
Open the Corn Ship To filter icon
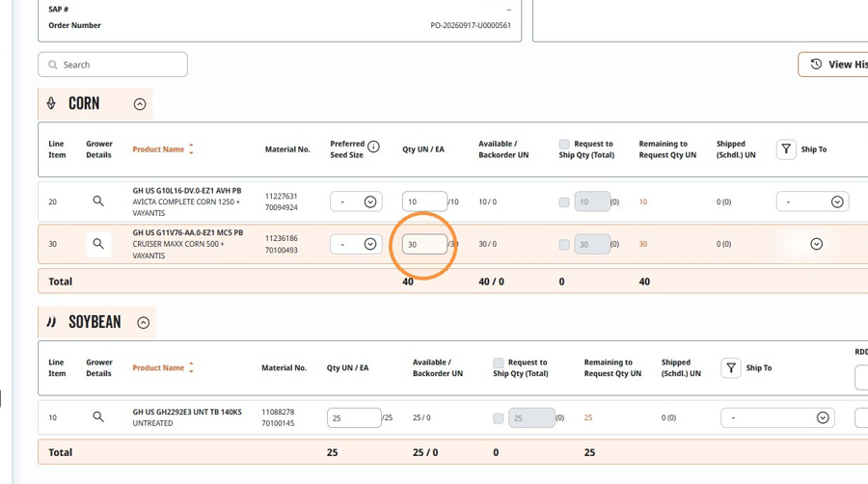[x=786, y=149]
